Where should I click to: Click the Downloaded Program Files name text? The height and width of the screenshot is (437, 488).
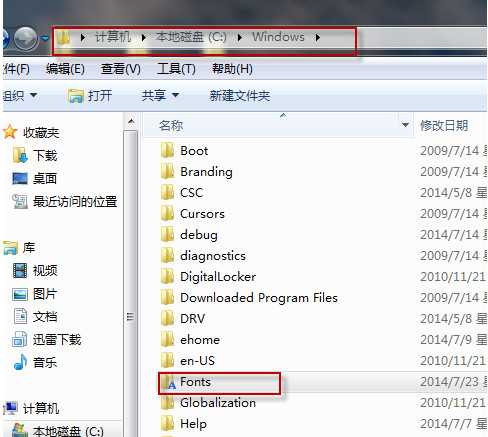pyautogui.click(x=259, y=298)
